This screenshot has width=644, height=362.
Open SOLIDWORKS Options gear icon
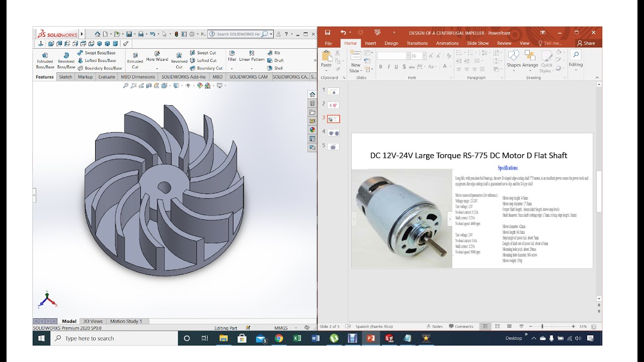[192, 34]
